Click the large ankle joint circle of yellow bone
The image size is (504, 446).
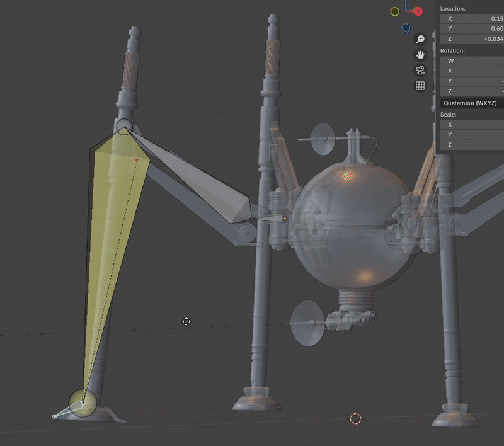[x=83, y=403]
